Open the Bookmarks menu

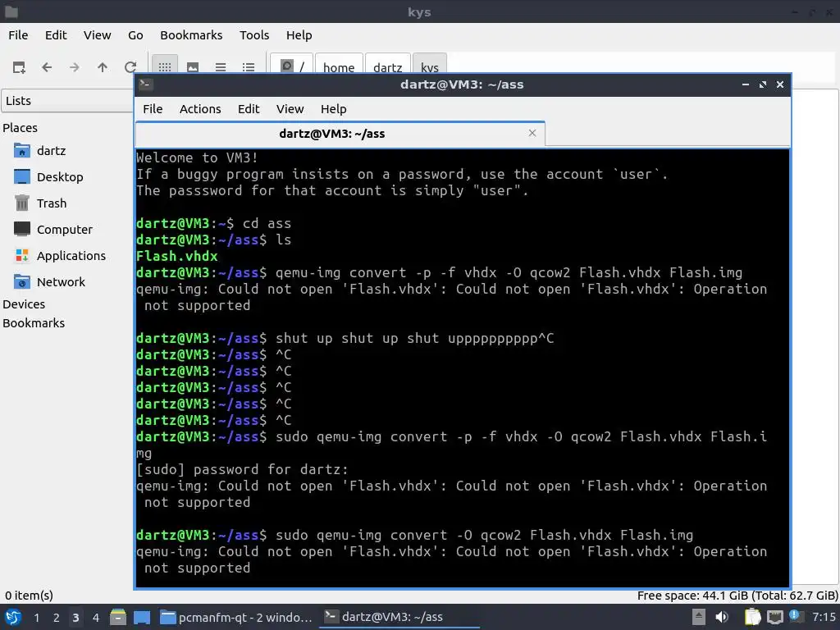(x=191, y=34)
